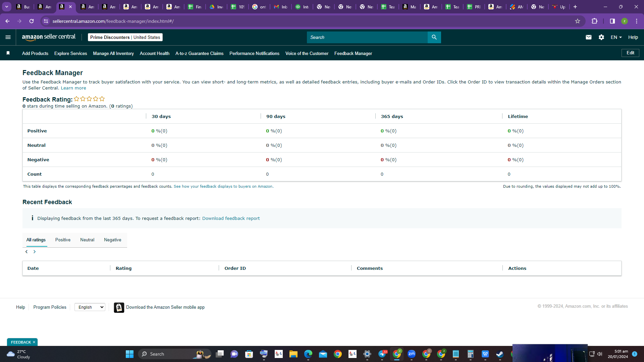
Task: Reload the current page
Action: pyautogui.click(x=32, y=21)
